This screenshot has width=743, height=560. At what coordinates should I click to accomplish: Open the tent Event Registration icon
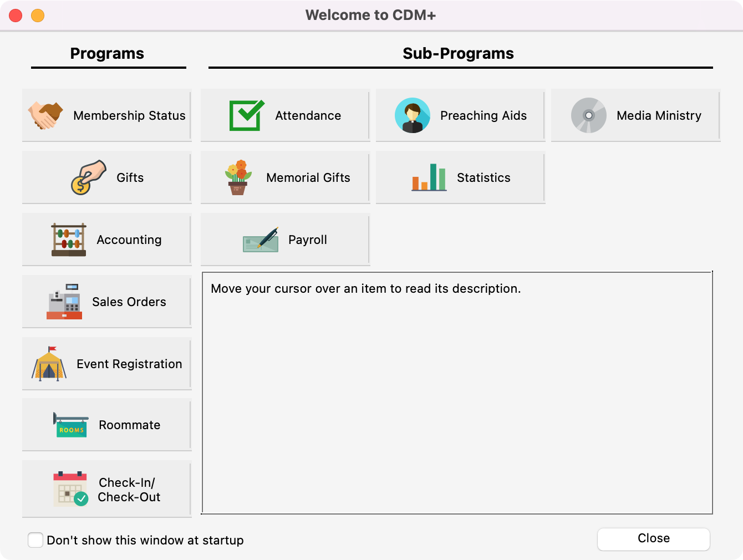point(49,364)
